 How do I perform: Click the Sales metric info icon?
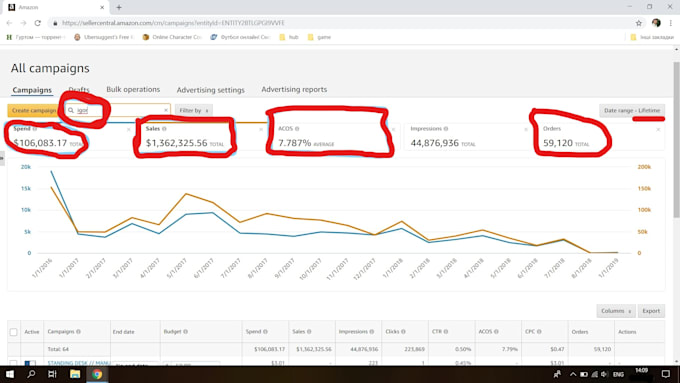(x=164, y=129)
